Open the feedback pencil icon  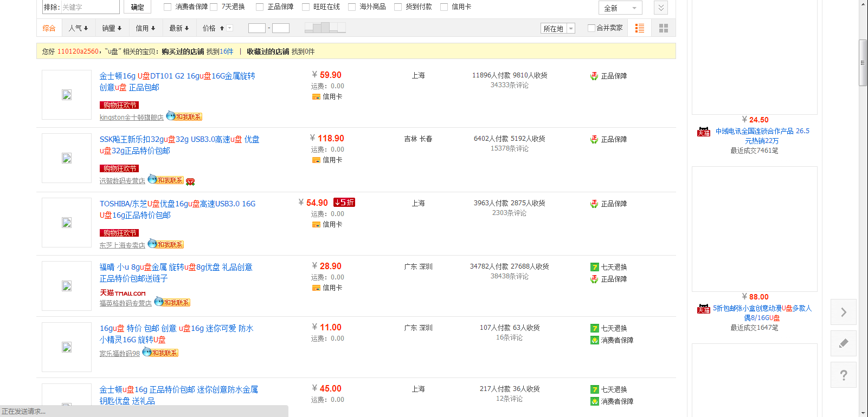click(844, 343)
